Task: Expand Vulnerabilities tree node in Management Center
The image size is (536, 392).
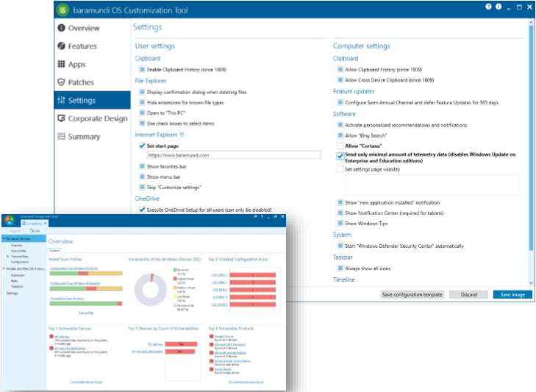Action: click(7, 256)
